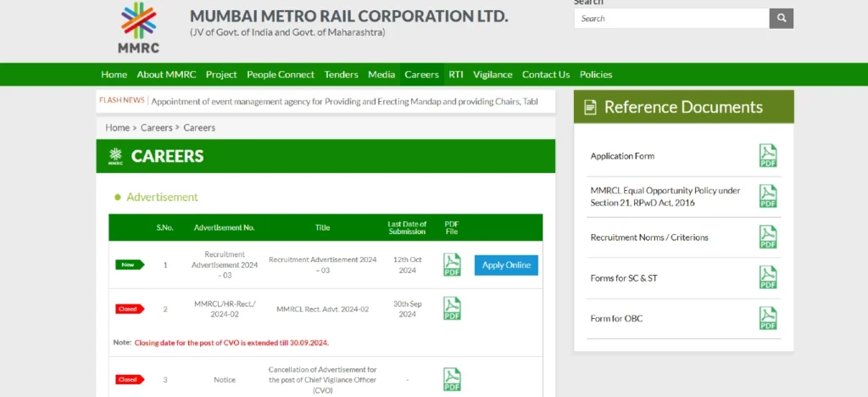The image size is (868, 397).
Task: Click MMRCL Equal Opportunity Policy link text
Action: click(x=665, y=197)
